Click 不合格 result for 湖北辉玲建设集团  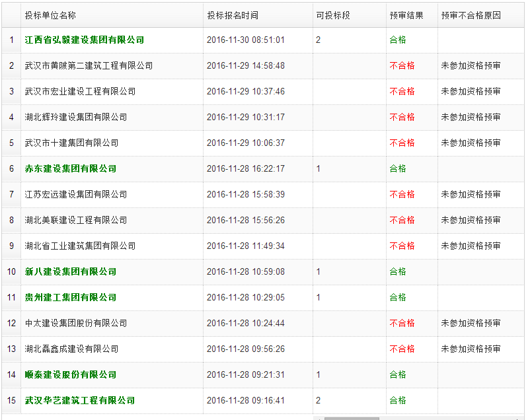click(402, 118)
